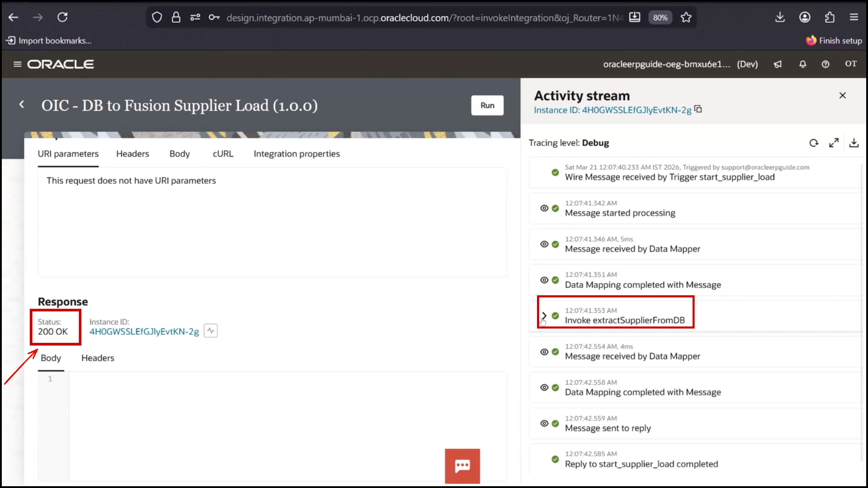Image resolution: width=868 pixels, height=488 pixels.
Task: Open Oracle navigation hamburger menu
Action: click(18, 64)
